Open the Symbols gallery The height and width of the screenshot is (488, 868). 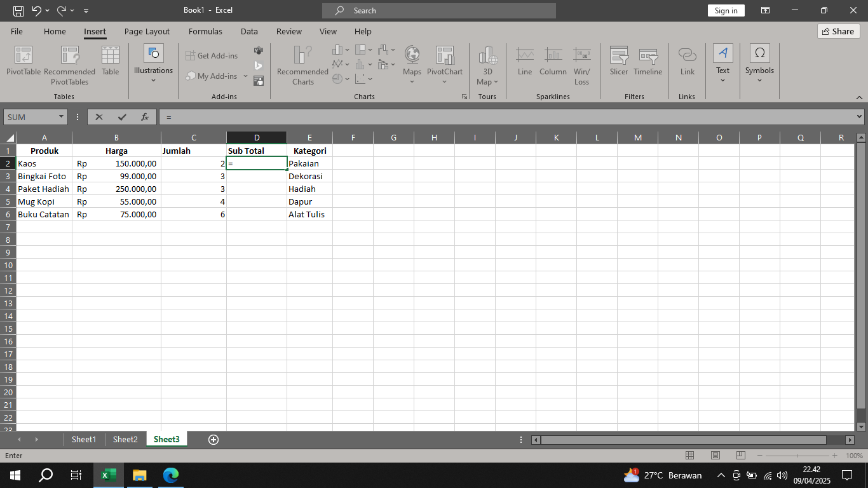point(759,65)
